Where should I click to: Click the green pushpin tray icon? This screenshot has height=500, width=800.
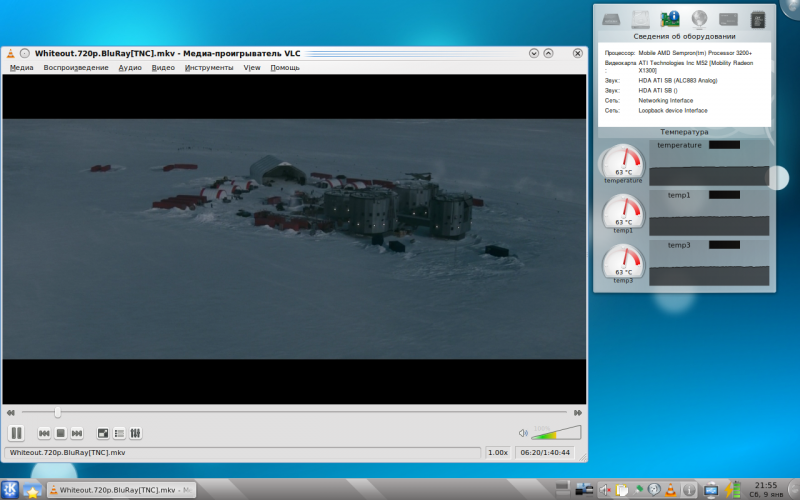638,490
